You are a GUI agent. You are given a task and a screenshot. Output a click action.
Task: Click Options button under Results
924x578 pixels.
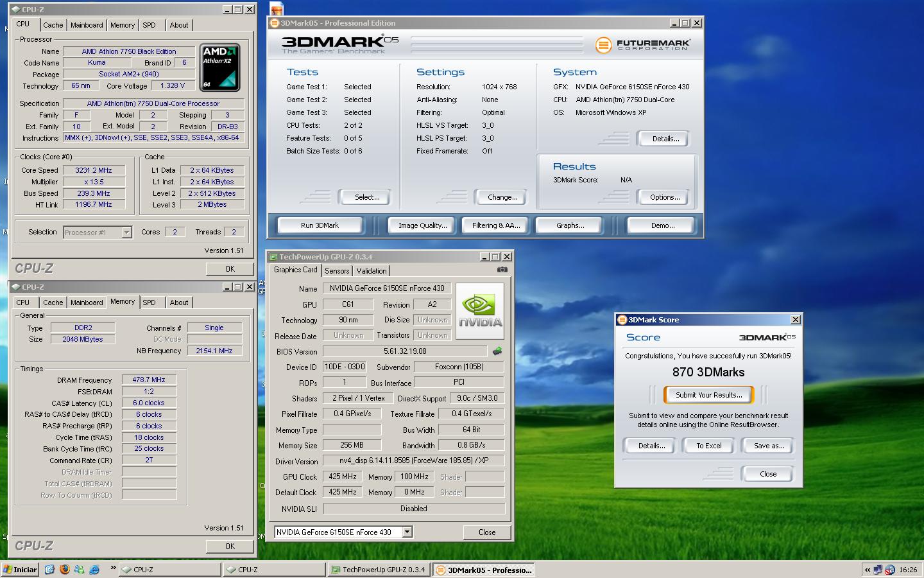665,197
